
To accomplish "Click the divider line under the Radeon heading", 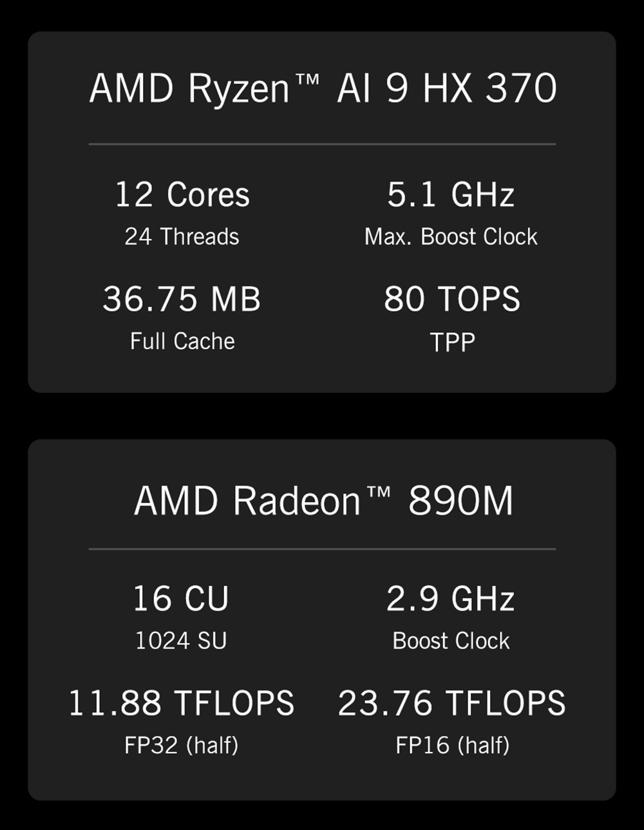I will pos(322,549).
